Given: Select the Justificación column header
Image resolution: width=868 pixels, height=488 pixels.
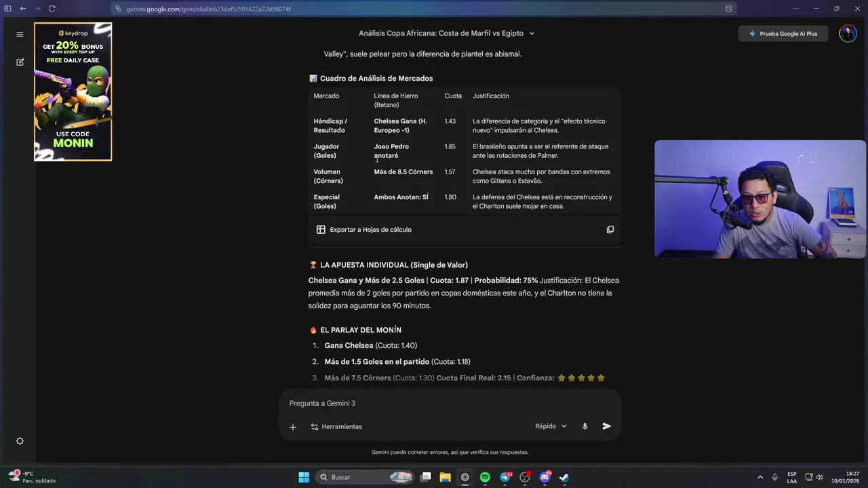Looking at the screenshot, I should (491, 96).
